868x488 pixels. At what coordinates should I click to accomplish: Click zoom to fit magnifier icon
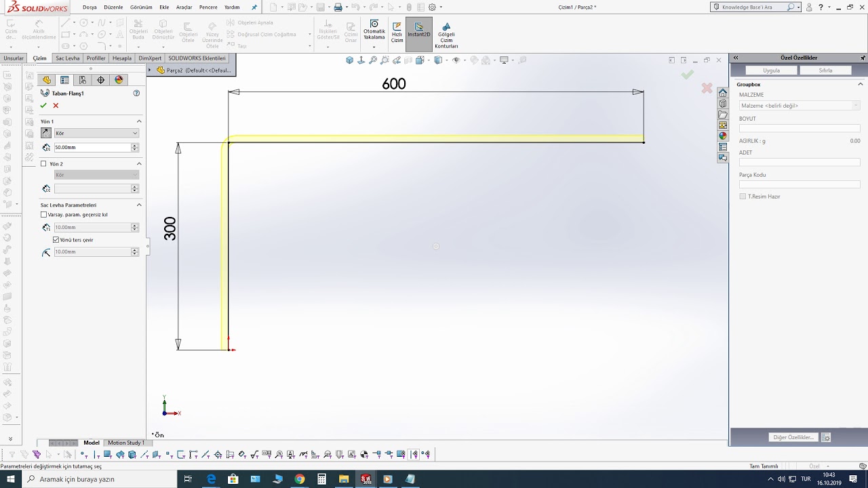click(x=373, y=60)
